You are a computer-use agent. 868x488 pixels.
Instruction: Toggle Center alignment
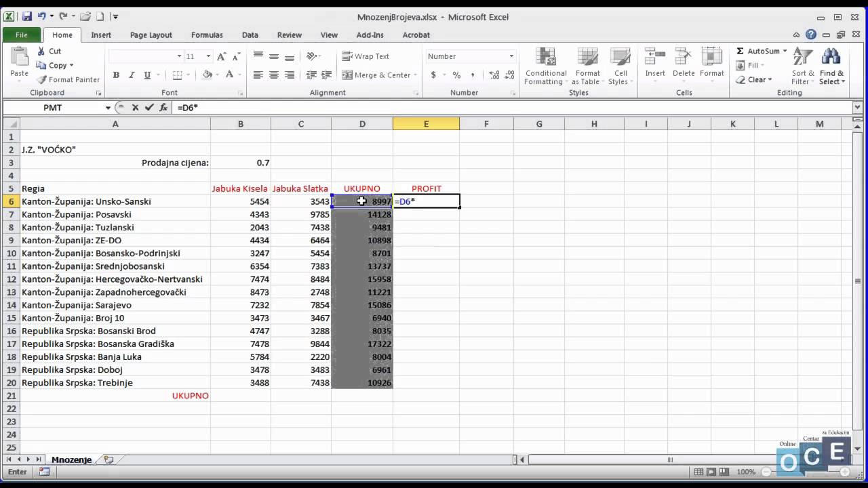tap(274, 75)
